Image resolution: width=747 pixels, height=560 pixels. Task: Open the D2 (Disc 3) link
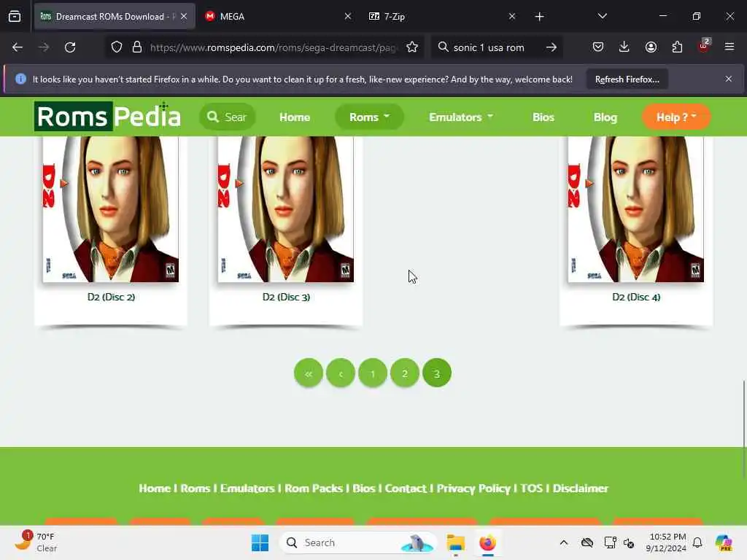click(x=286, y=297)
